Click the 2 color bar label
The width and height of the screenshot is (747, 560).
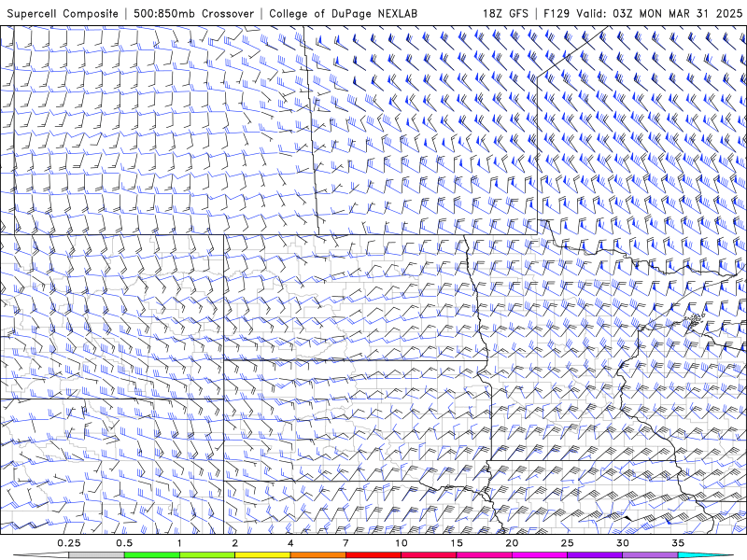(235, 543)
